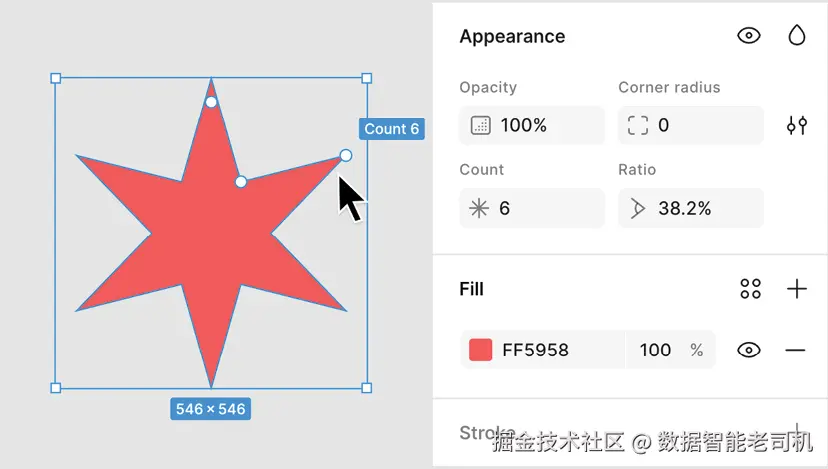Toggle Appearance visibility eye icon

click(748, 36)
